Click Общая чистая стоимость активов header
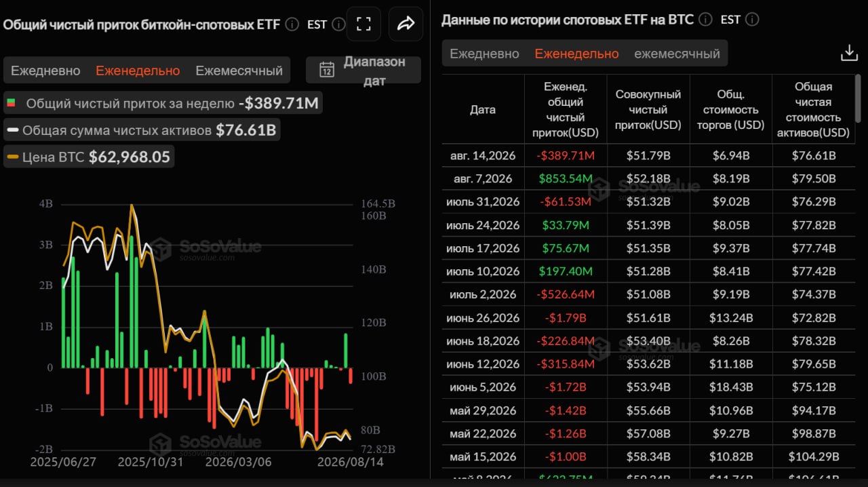The image size is (868, 487). click(x=813, y=109)
